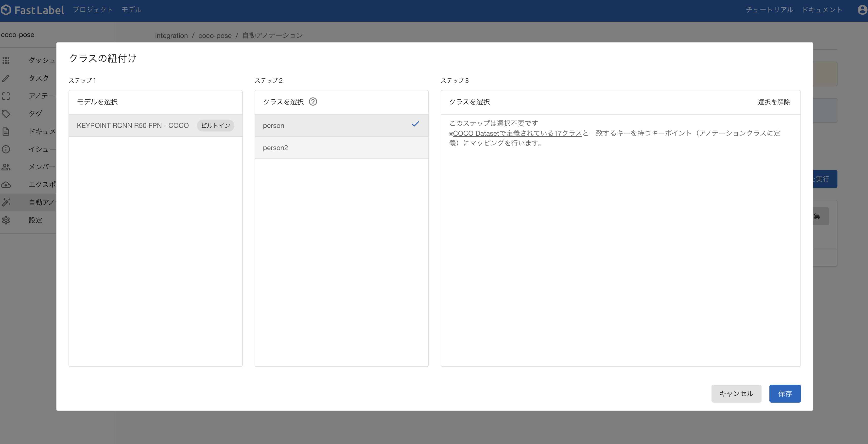
Task: Open the COCO Dataset 17 classes link
Action: click(517, 133)
